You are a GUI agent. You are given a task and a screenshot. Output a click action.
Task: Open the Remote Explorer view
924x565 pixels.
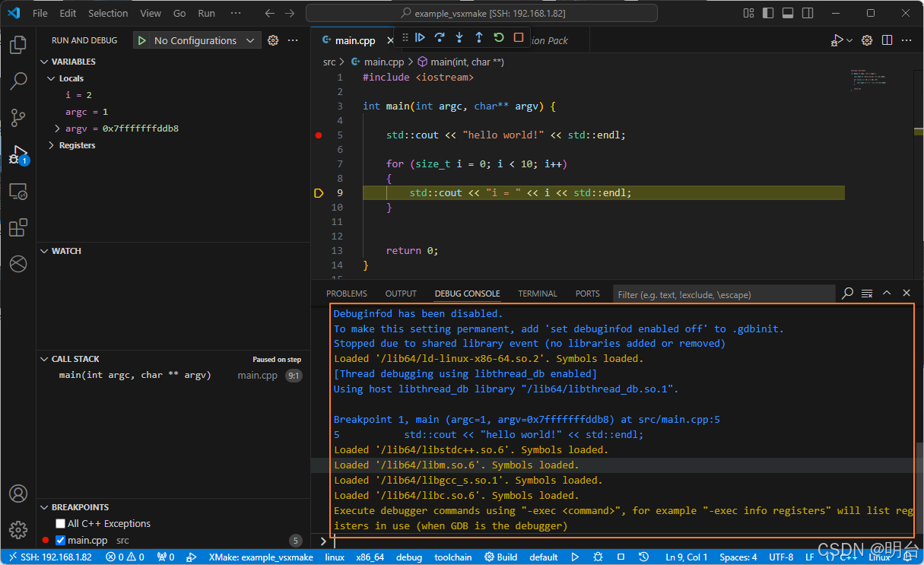click(x=18, y=191)
